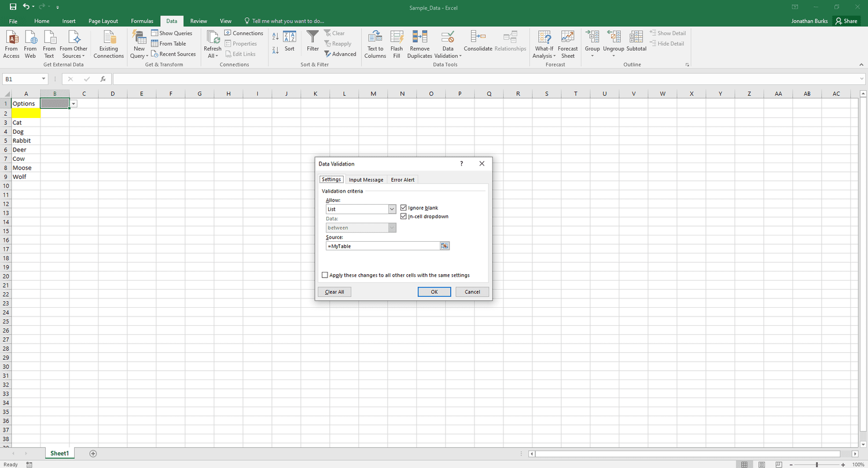Click the range selector icon in Source field
Image resolution: width=868 pixels, height=468 pixels.
(444, 246)
